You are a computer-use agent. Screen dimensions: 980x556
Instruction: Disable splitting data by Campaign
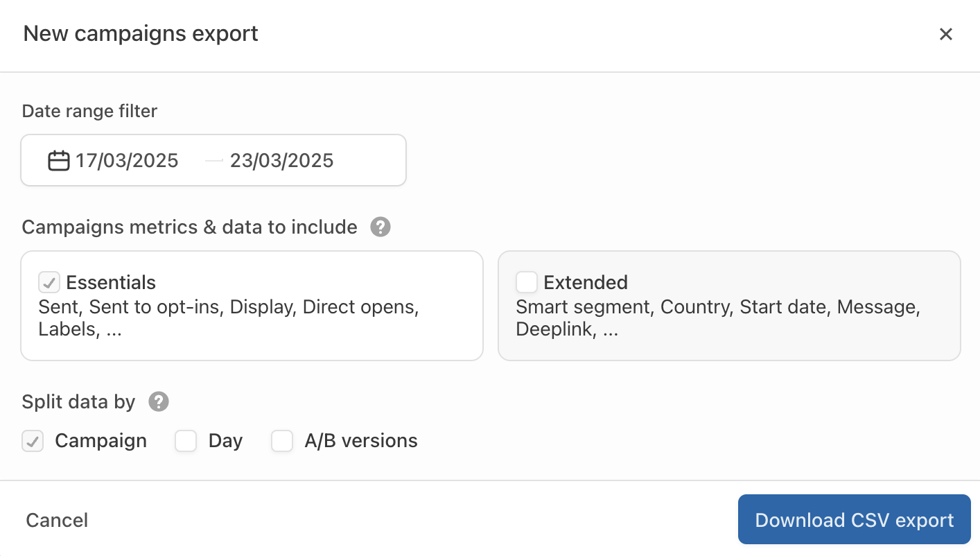pyautogui.click(x=33, y=441)
